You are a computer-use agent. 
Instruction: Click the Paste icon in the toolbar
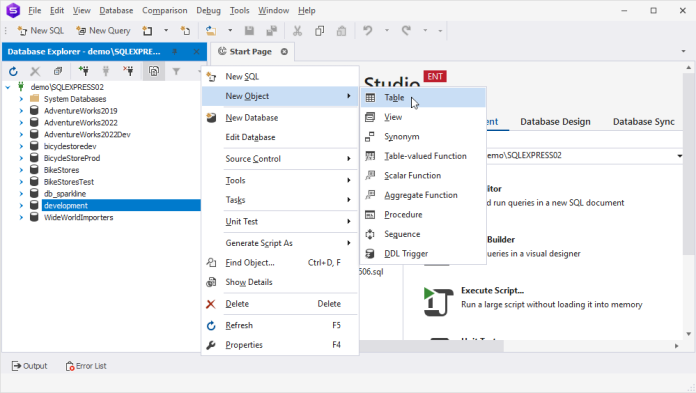click(341, 31)
